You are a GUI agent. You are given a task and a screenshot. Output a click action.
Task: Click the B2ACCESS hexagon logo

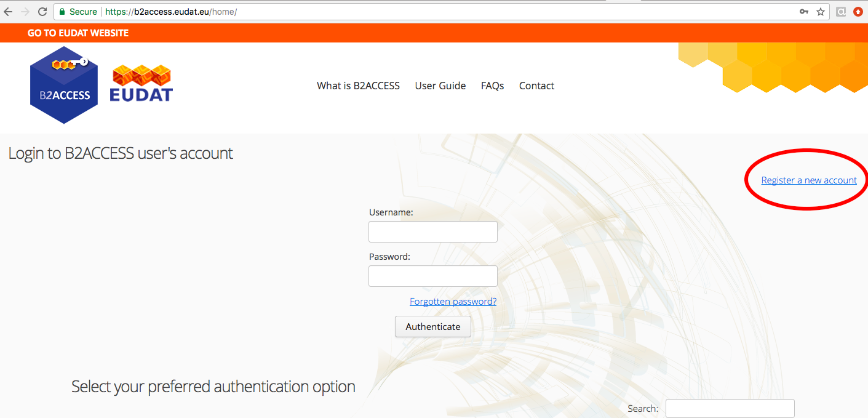[63, 85]
